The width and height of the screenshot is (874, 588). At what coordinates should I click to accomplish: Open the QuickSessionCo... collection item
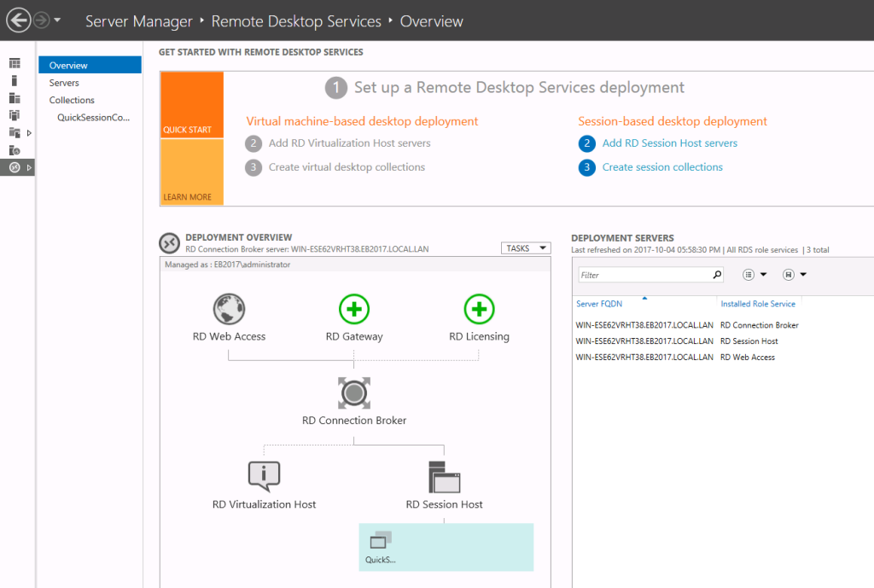93,117
